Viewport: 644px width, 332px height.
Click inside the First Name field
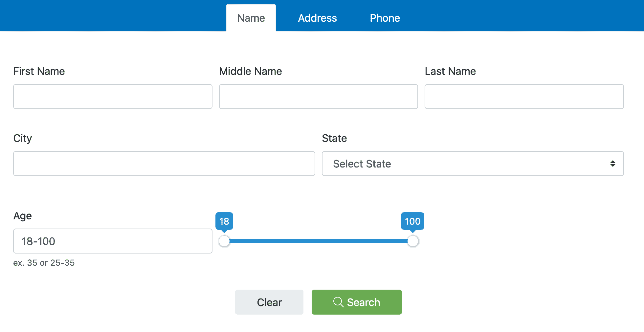point(112,97)
